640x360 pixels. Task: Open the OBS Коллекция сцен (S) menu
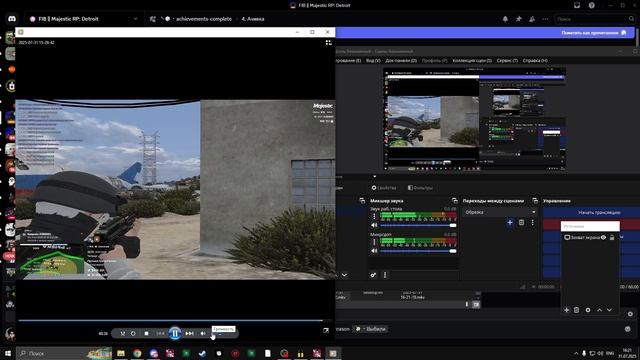[472, 60]
